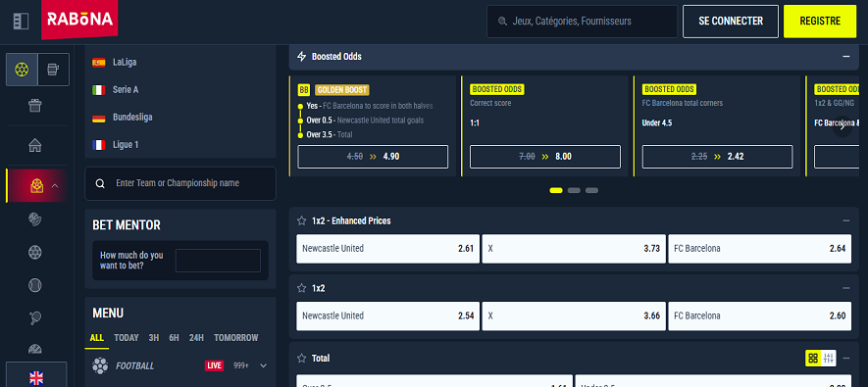Advance the boosted odds carousel arrow
This screenshot has width=868, height=387.
coord(842,127)
